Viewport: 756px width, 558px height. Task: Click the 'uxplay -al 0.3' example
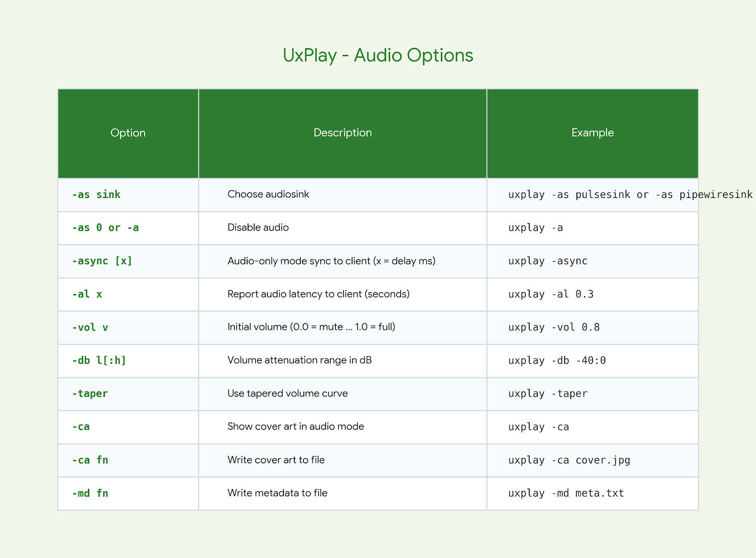coord(551,294)
